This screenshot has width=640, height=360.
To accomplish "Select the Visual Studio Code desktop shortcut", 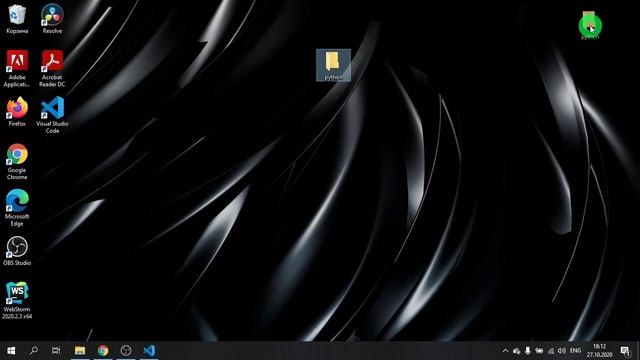I will click(x=52, y=115).
